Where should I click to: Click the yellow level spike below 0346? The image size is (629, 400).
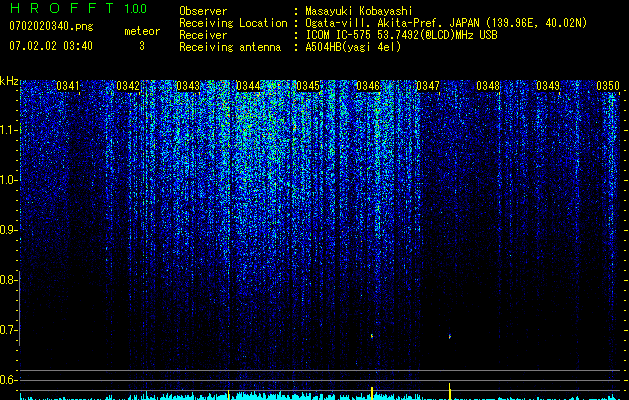[372, 393]
